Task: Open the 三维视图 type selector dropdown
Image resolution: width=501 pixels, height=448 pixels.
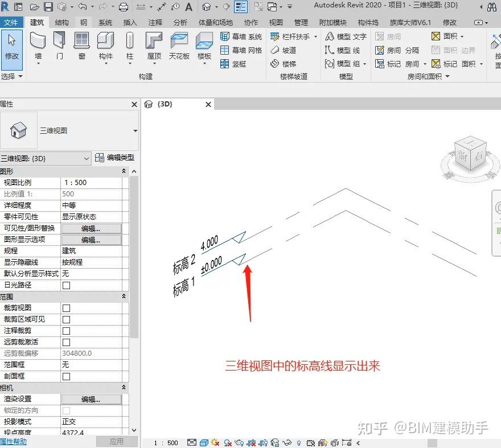Action: (135, 131)
